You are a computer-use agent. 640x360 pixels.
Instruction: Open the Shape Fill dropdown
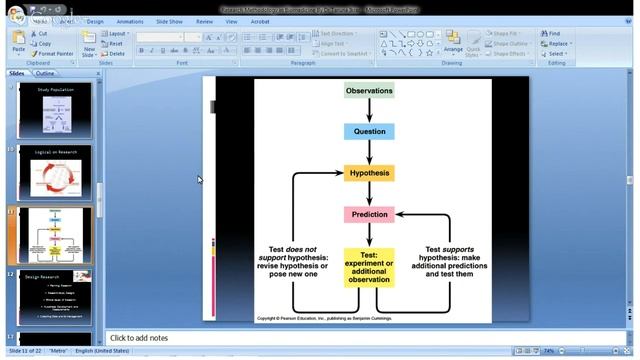point(503,33)
